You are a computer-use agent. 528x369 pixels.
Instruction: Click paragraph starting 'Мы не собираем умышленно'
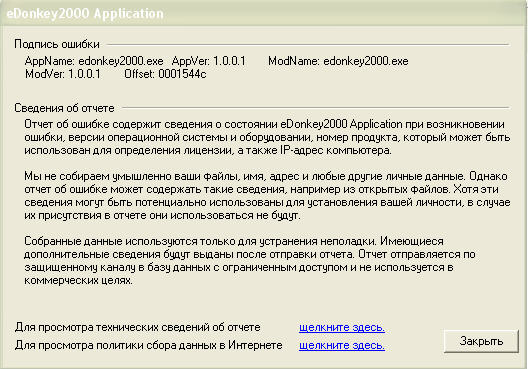click(267, 196)
